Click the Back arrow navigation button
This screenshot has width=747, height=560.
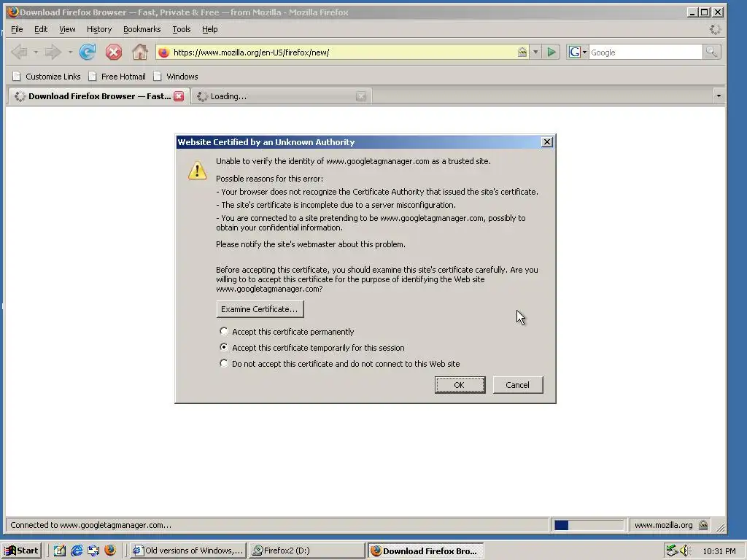coord(19,52)
